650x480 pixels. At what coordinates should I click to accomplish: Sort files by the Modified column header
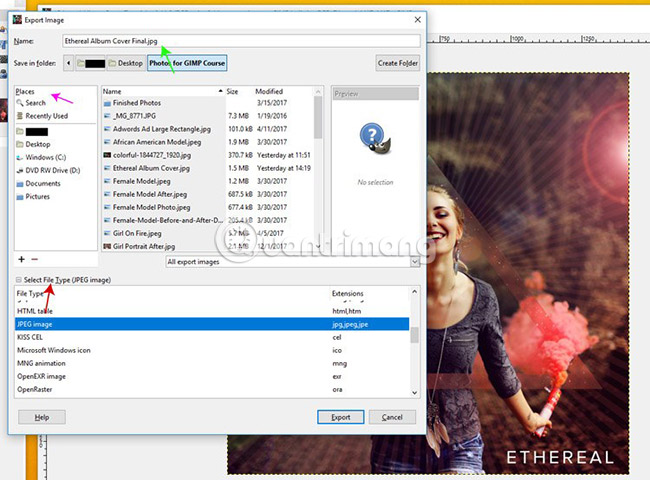click(283, 91)
